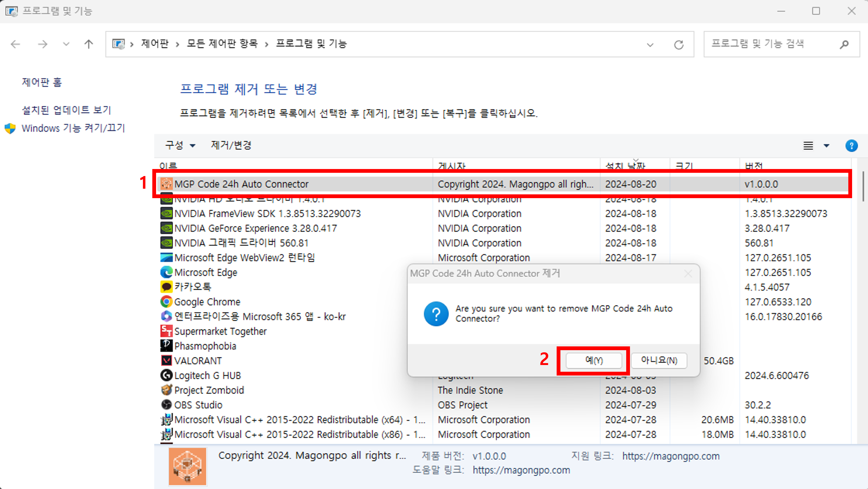This screenshot has height=489, width=868.
Task: Click the Microsoft Edge icon
Action: coord(167,272)
